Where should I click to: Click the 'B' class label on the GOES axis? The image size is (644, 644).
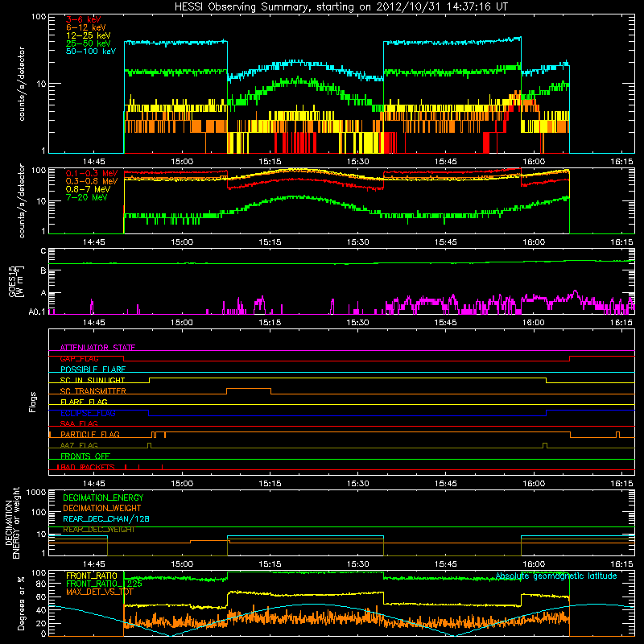pos(43,271)
